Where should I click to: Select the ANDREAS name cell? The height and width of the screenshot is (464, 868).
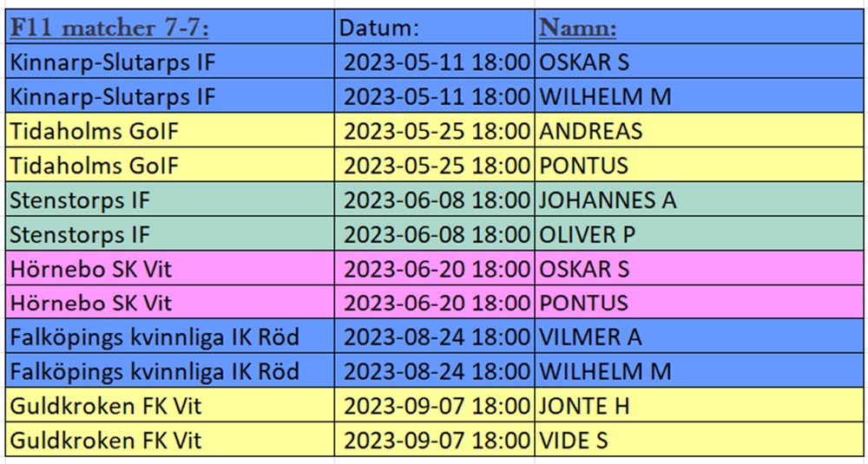pos(699,130)
